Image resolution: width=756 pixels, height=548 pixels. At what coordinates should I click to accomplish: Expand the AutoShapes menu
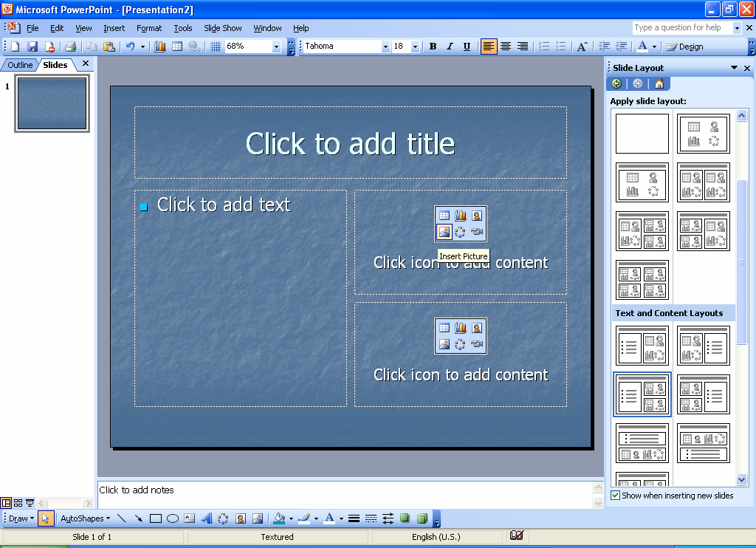pos(83,518)
